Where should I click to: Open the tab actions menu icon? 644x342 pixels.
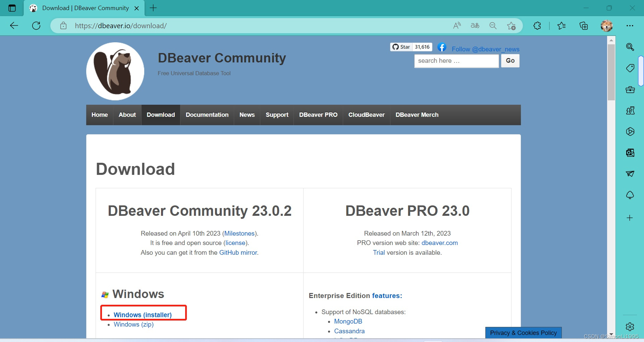(12, 8)
